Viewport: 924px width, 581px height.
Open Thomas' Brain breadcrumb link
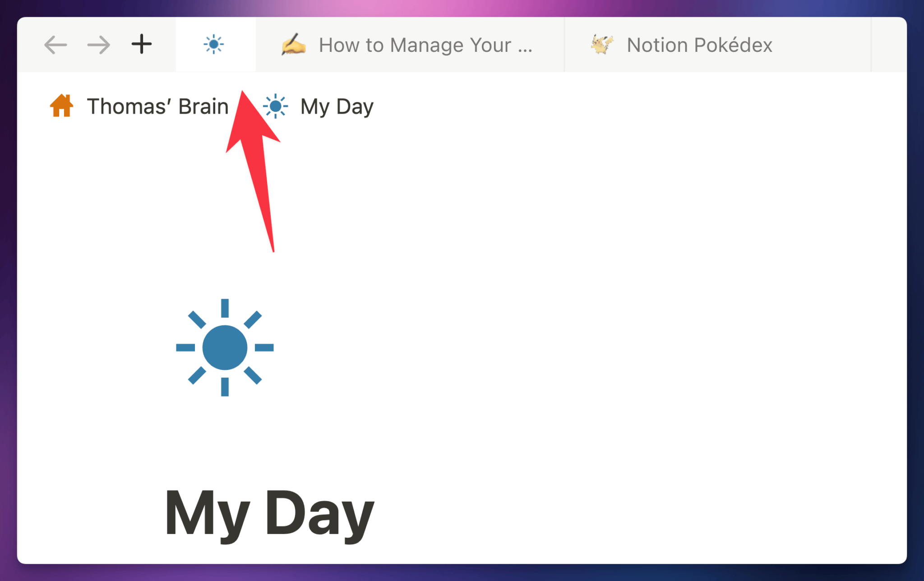(157, 106)
